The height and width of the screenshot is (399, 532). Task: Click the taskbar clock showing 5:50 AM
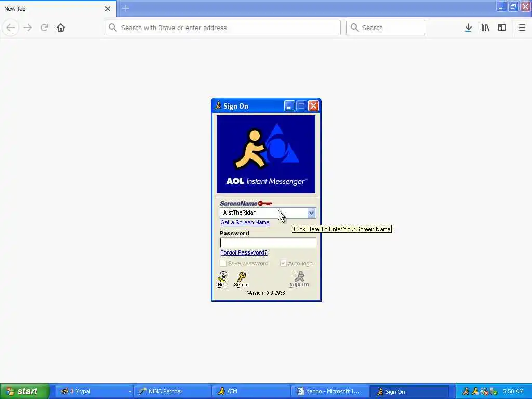(513, 391)
